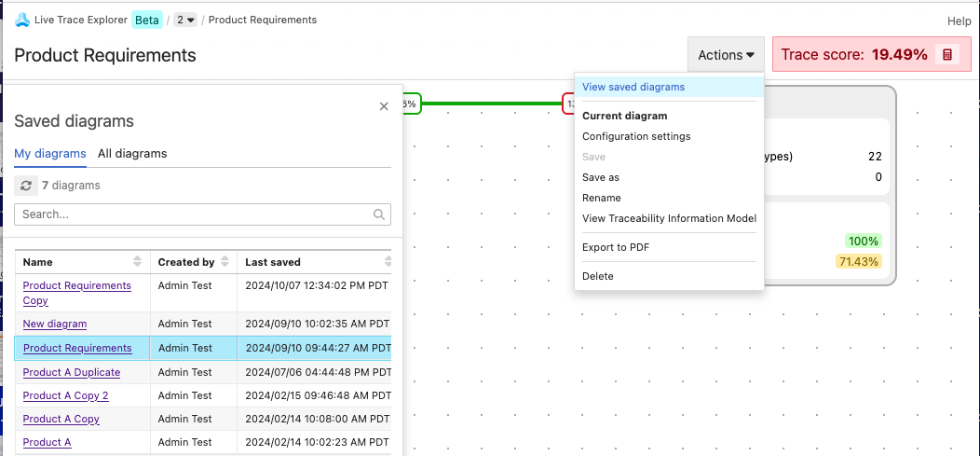Open Product Requirements Copy diagram link
This screenshot has height=456, width=980.
[76, 286]
